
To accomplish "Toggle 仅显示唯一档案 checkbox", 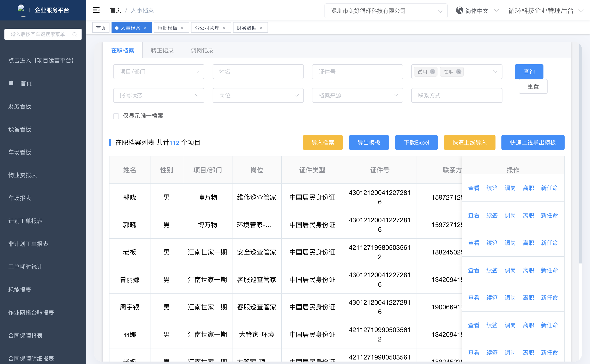I will [x=116, y=116].
